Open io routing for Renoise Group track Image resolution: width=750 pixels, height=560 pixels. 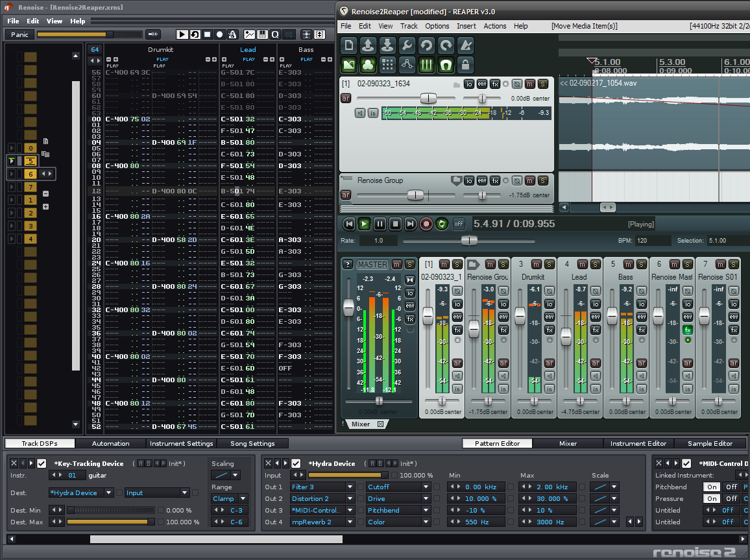(468, 181)
